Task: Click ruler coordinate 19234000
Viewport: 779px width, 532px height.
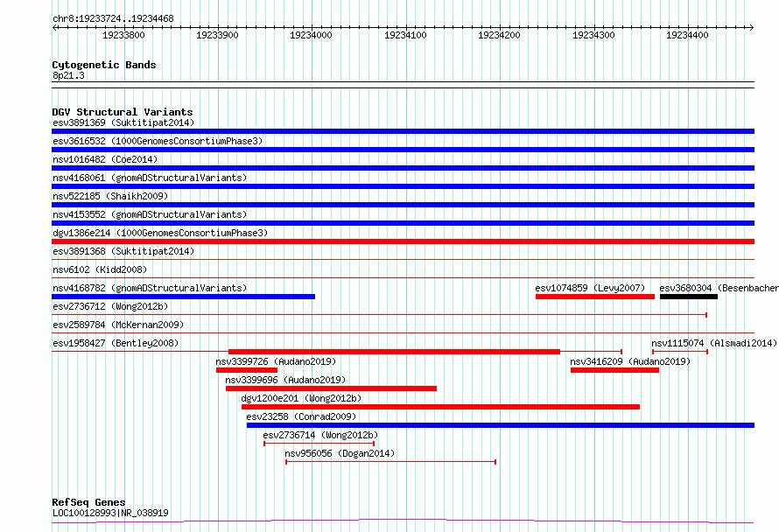Action: pyautogui.click(x=311, y=35)
